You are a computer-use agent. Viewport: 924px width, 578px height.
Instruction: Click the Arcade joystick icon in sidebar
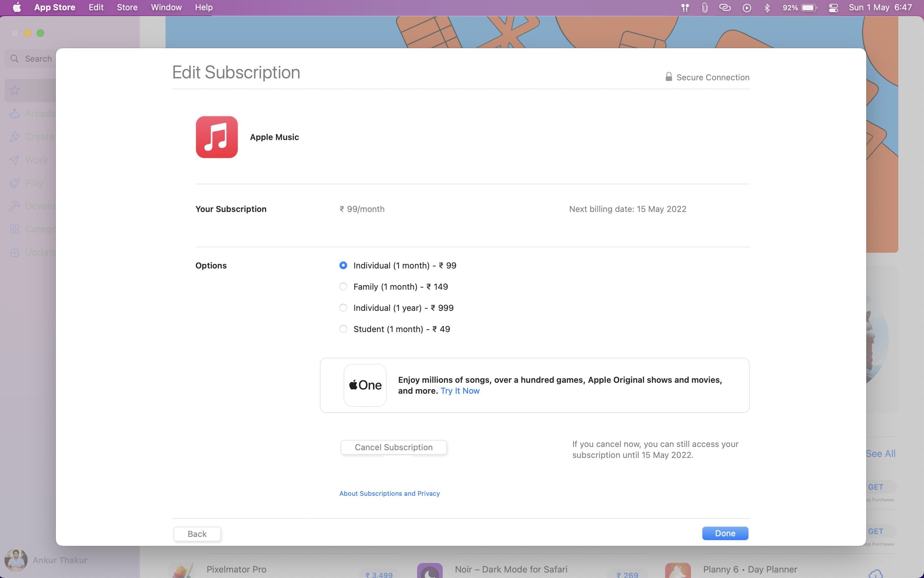point(14,114)
